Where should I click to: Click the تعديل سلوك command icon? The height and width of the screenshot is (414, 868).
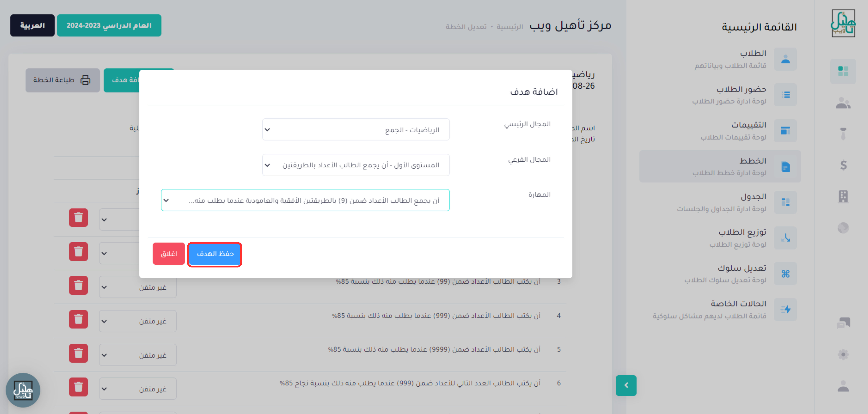click(786, 274)
